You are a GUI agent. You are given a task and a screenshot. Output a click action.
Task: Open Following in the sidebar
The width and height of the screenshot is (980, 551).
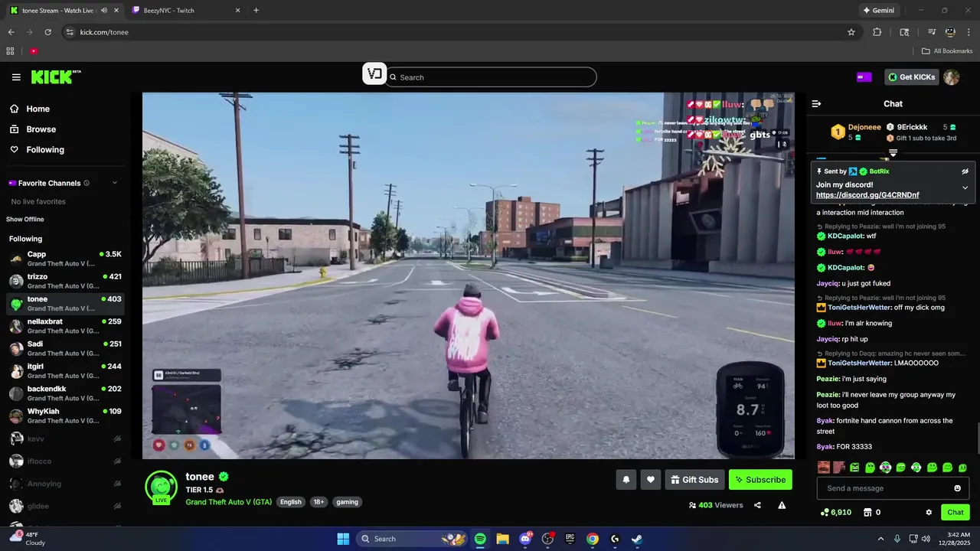pos(37,150)
